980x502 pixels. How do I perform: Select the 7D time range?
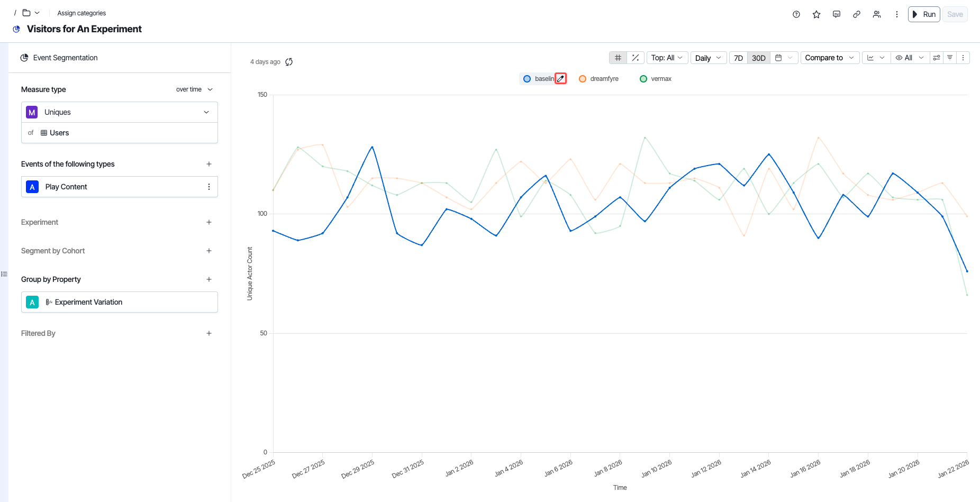tap(738, 58)
